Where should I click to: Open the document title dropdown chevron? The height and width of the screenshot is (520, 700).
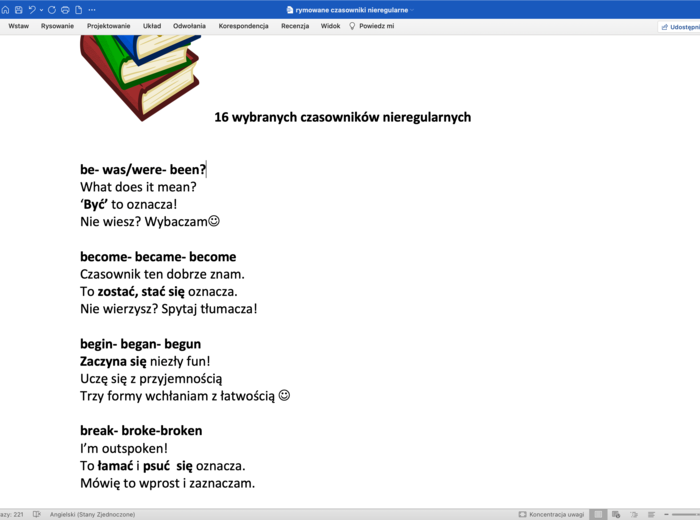412,10
